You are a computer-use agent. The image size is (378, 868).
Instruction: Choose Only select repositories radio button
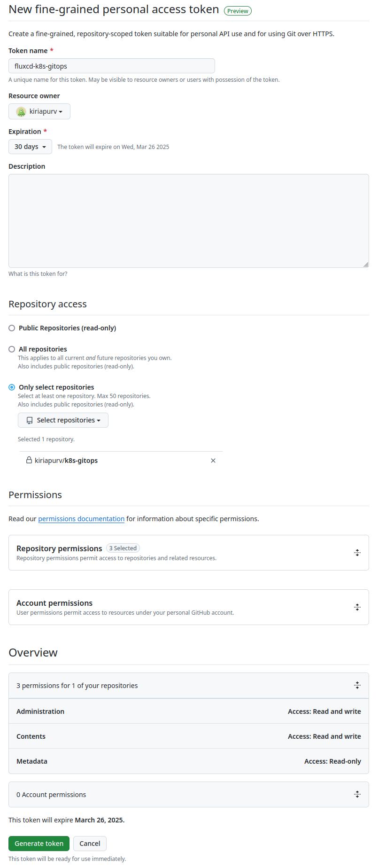pos(12,387)
